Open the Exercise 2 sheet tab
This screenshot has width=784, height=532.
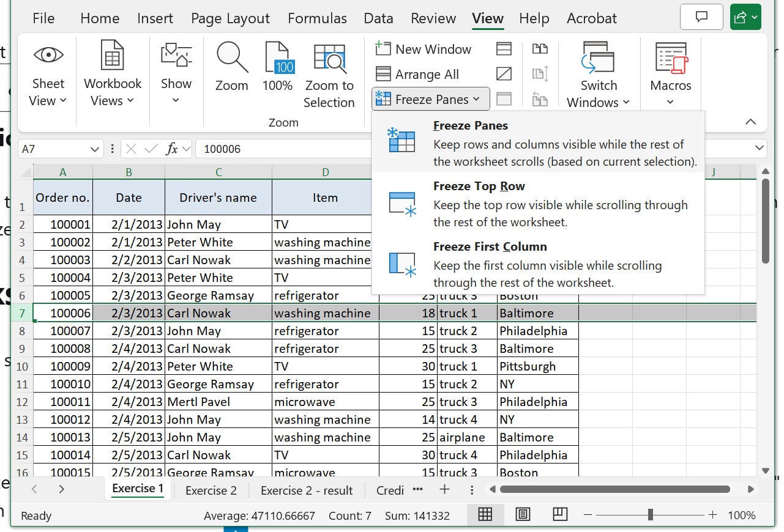pyautogui.click(x=211, y=490)
